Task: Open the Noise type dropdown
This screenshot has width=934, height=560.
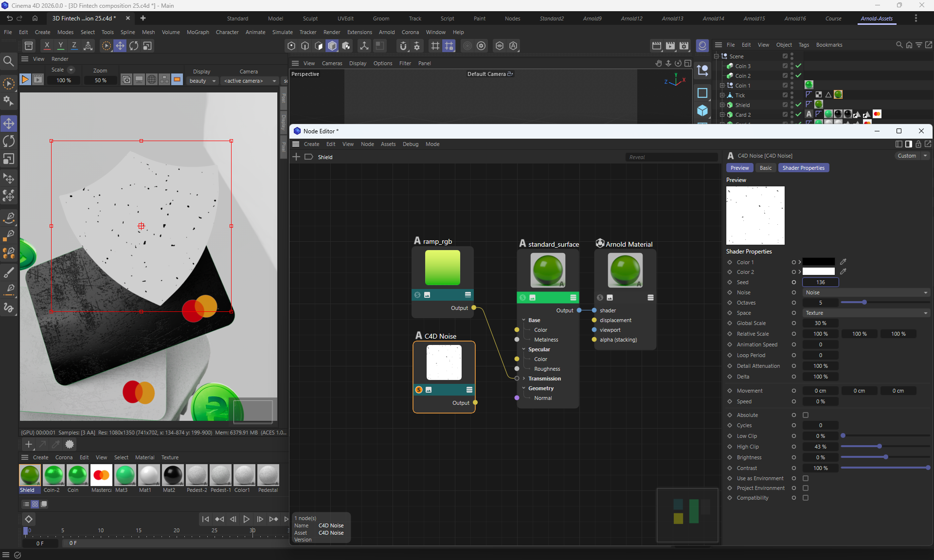Action: [x=866, y=292]
